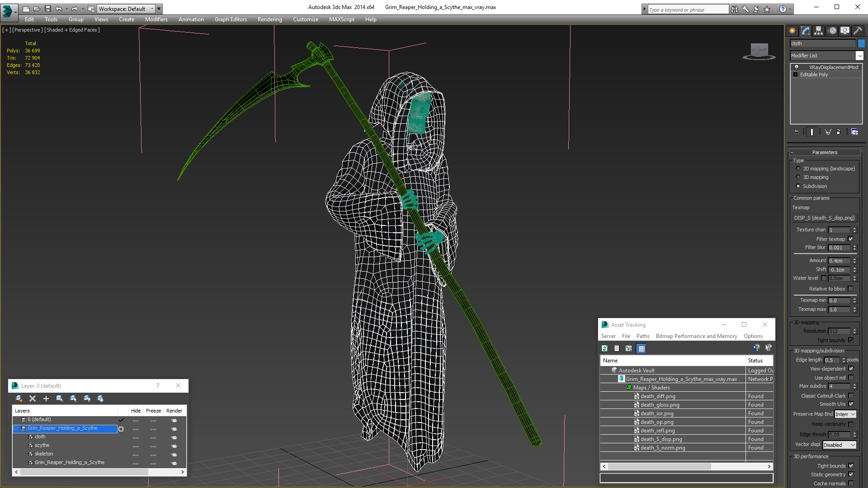The width and height of the screenshot is (868, 488).
Task: Switch to the Create command panel tab
Action: click(793, 31)
